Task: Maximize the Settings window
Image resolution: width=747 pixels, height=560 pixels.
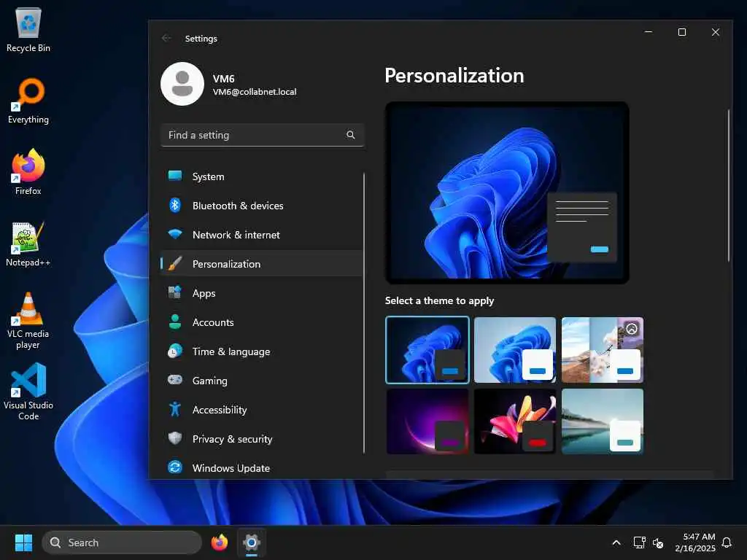Action: pos(682,32)
